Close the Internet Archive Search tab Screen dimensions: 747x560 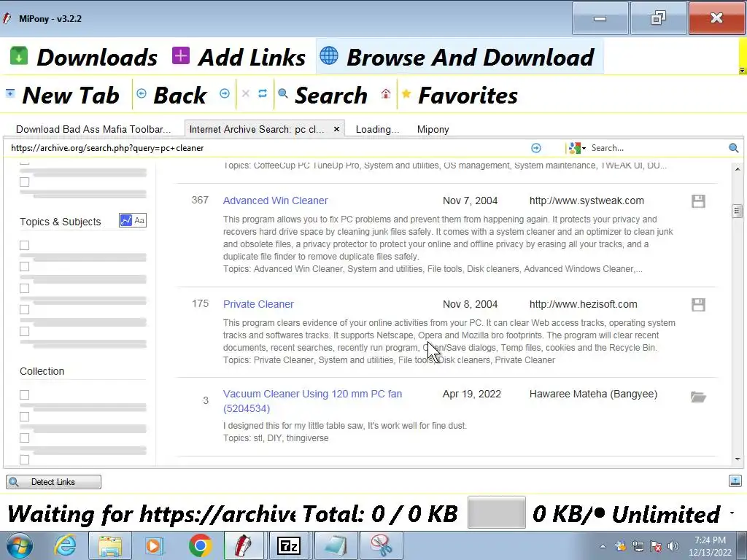click(336, 129)
